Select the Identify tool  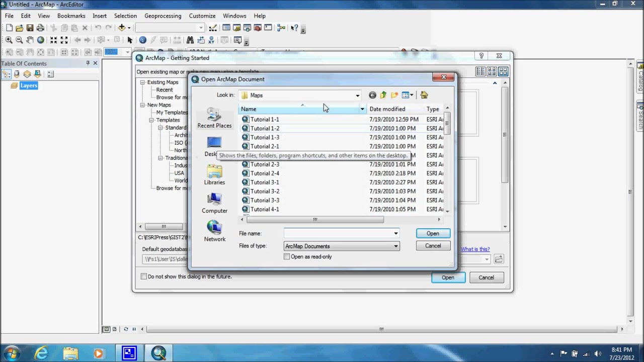pos(143,40)
